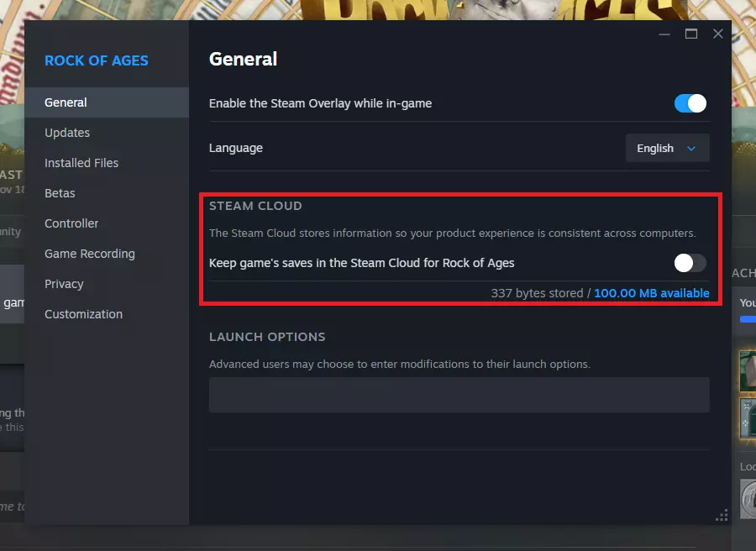Open Game Recording settings
The image size is (756, 551).
pyautogui.click(x=90, y=254)
